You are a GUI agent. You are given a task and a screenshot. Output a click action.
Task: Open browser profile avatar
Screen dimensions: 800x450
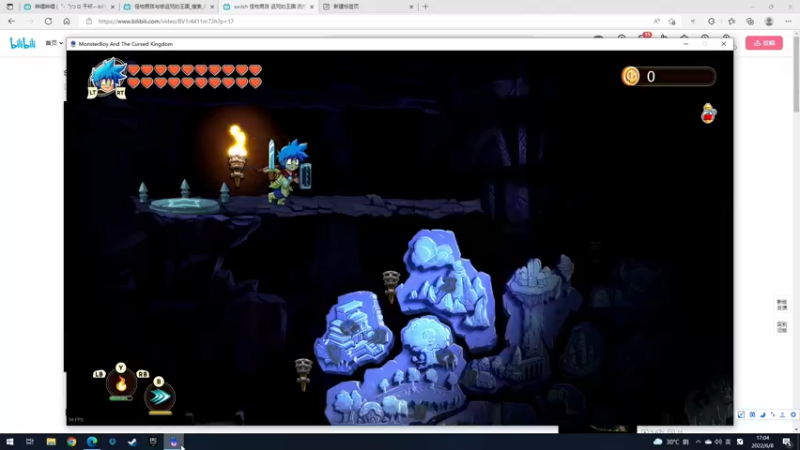pyautogui.click(x=769, y=21)
